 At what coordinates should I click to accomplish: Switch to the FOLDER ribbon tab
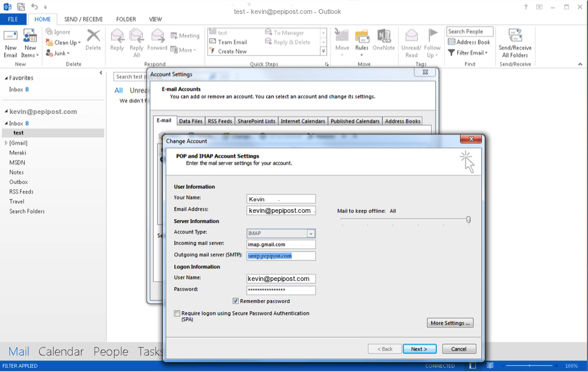pyautogui.click(x=126, y=19)
